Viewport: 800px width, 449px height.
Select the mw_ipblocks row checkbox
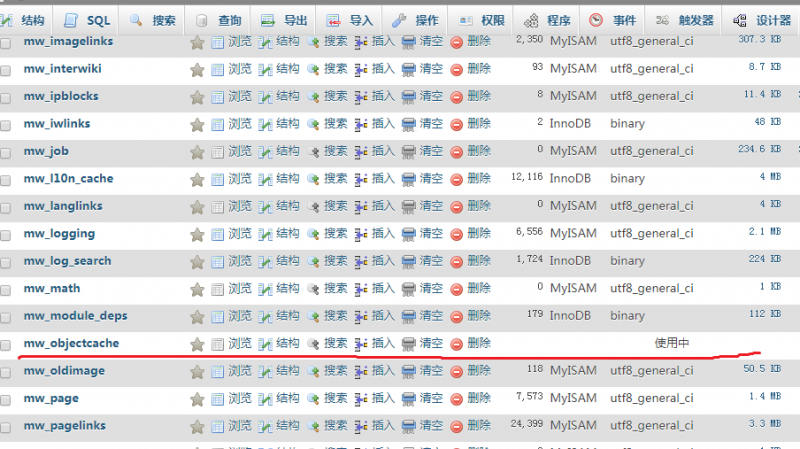tap(6, 98)
